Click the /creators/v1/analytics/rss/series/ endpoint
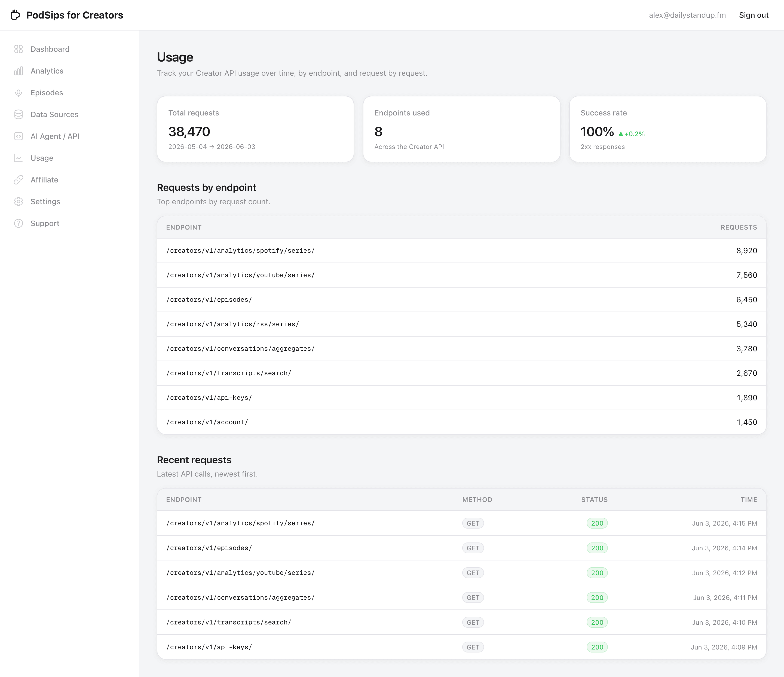 233,324
